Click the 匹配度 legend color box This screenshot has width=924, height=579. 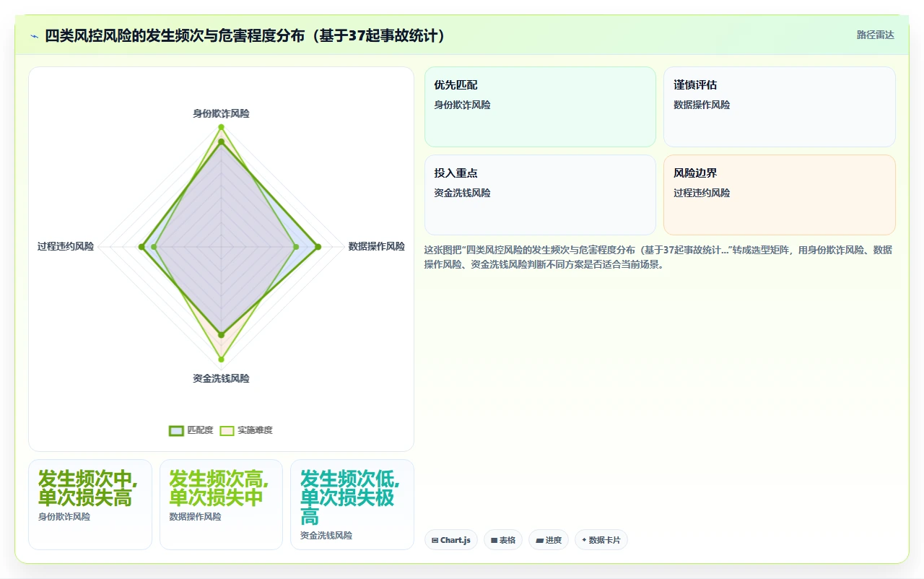176,430
